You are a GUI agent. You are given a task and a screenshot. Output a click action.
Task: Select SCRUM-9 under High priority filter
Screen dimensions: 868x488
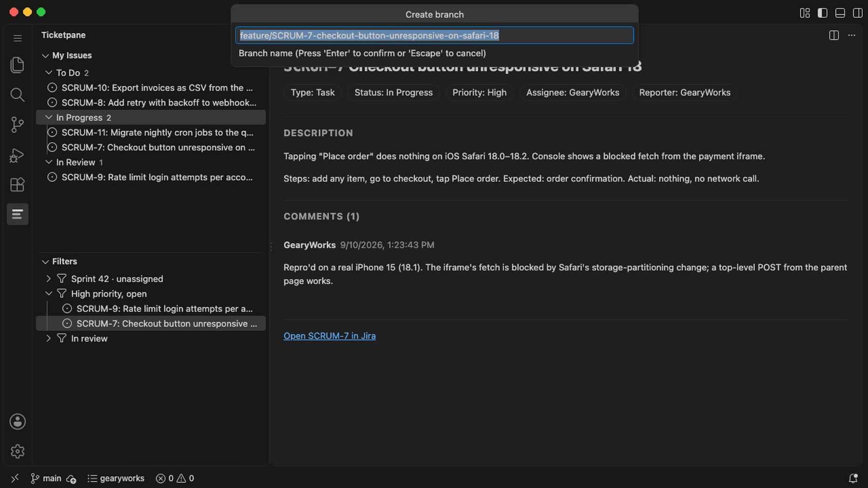point(151,309)
